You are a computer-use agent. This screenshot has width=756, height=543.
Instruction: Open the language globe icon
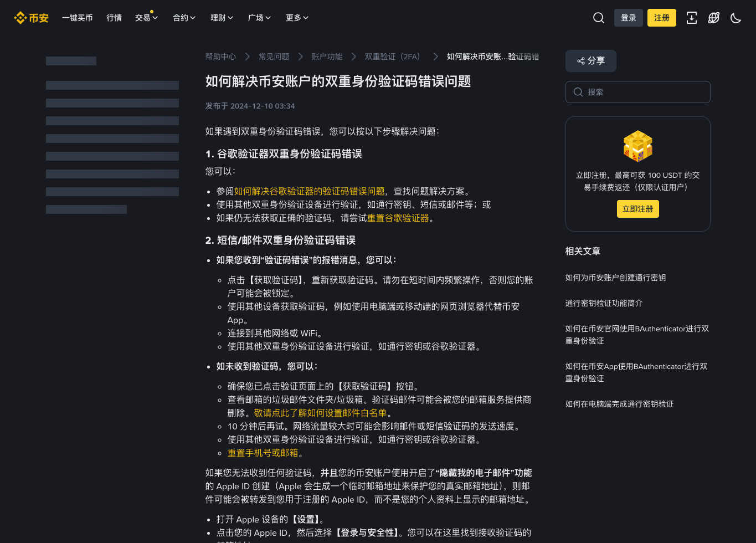[714, 18]
